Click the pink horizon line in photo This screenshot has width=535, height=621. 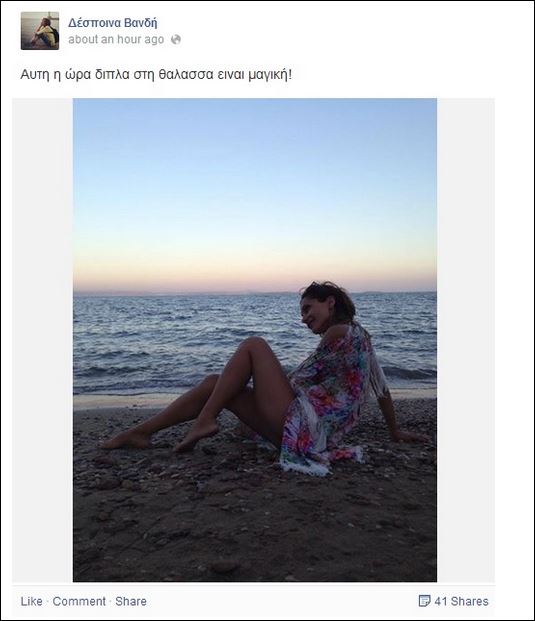point(255,284)
